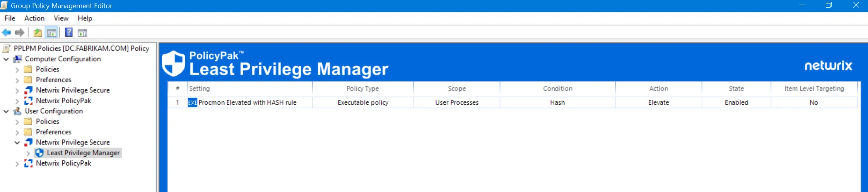Select the Procmon Elevated with HASH rule row
868x192 pixels.
tap(247, 102)
